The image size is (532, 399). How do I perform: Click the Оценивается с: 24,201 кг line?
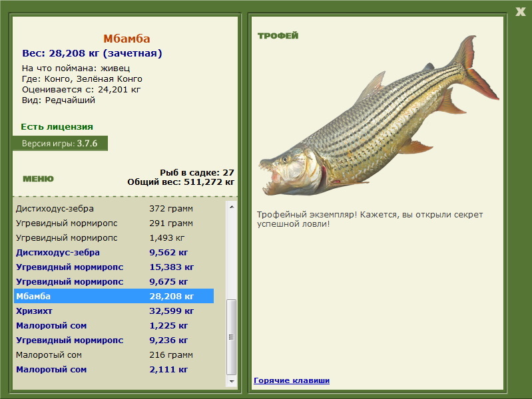tap(81, 90)
